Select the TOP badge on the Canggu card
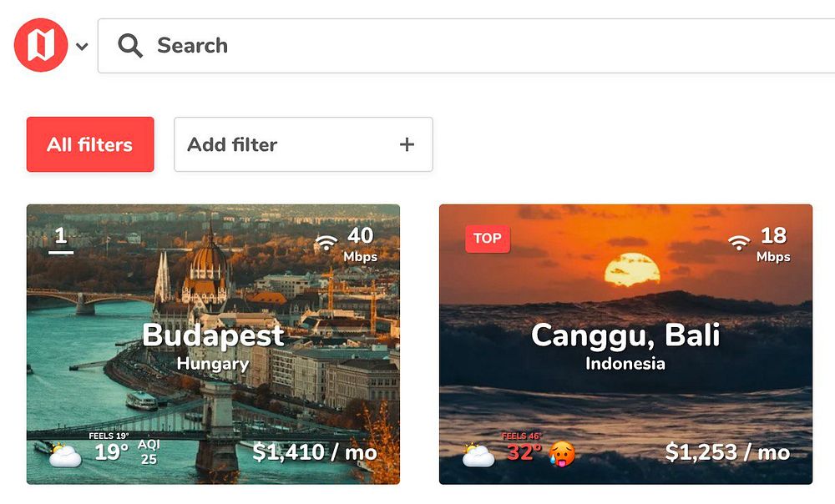Viewport: 835px width, 504px height. [488, 239]
